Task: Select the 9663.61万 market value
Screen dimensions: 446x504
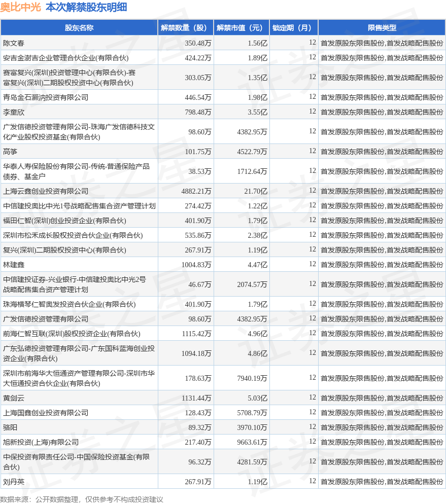Action: (x=252, y=443)
